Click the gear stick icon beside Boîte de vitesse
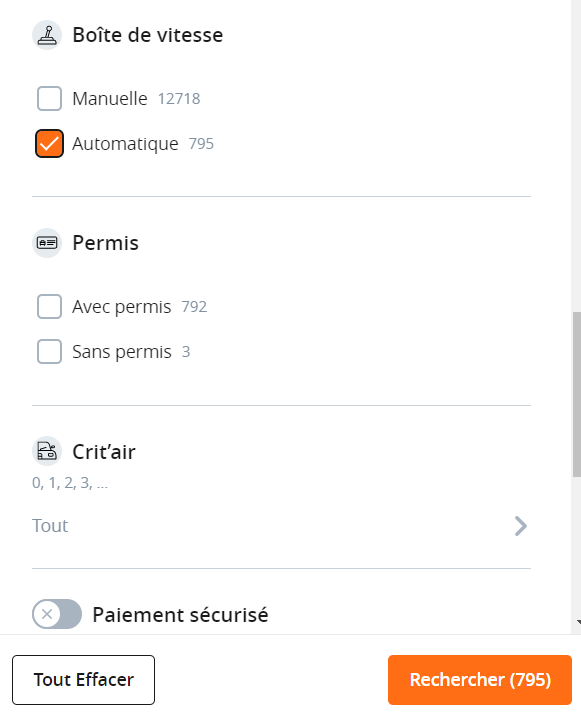This screenshot has width=581, height=714. pyautogui.click(x=47, y=35)
